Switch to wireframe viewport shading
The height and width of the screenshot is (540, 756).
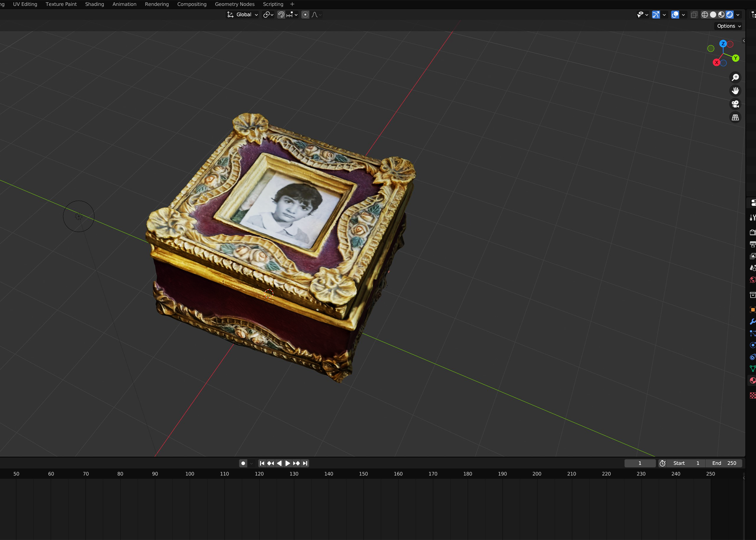(705, 15)
